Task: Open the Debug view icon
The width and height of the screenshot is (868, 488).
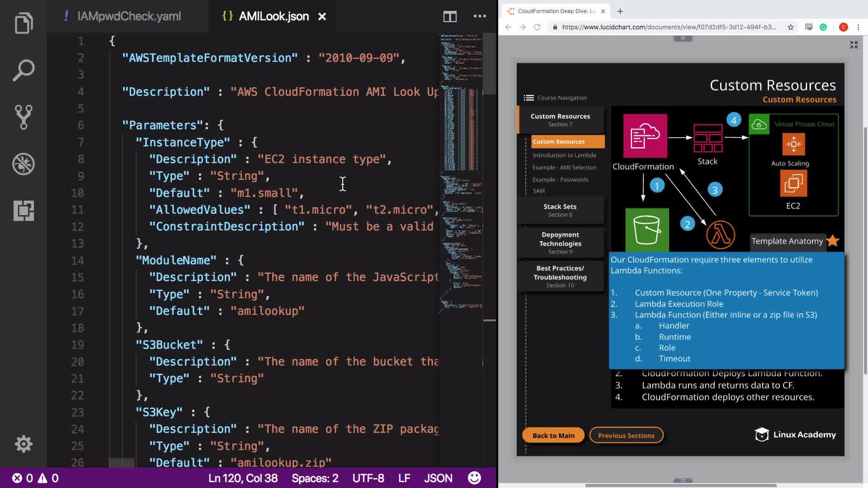Action: (24, 164)
